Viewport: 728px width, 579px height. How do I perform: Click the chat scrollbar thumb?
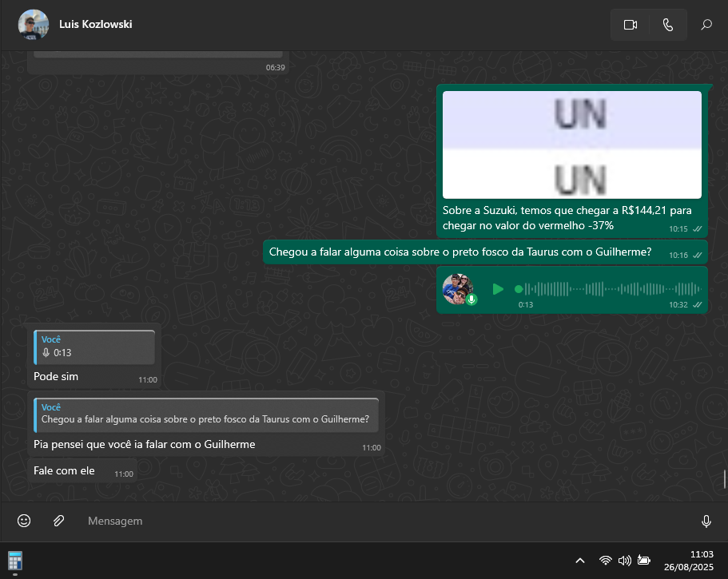click(x=725, y=479)
